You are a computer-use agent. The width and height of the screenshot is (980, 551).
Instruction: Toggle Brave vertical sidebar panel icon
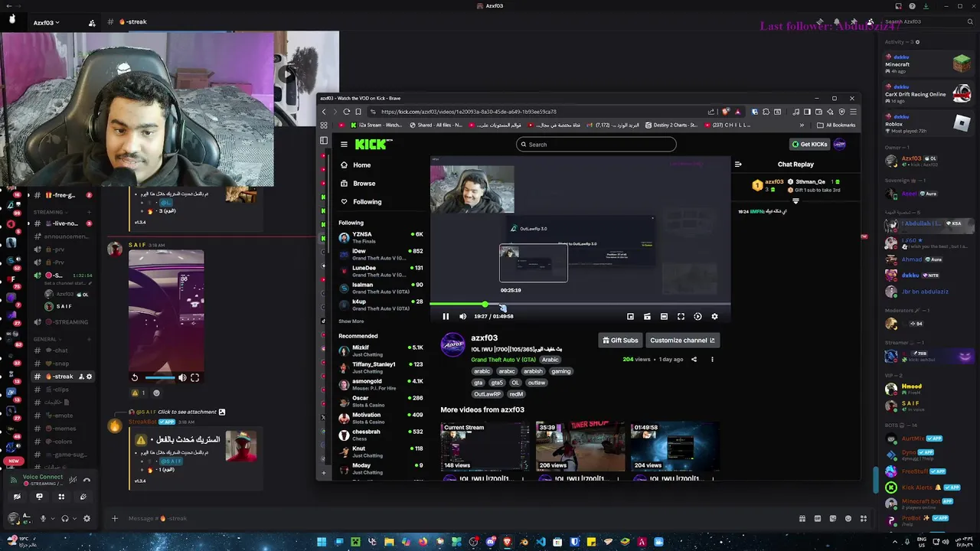point(324,141)
